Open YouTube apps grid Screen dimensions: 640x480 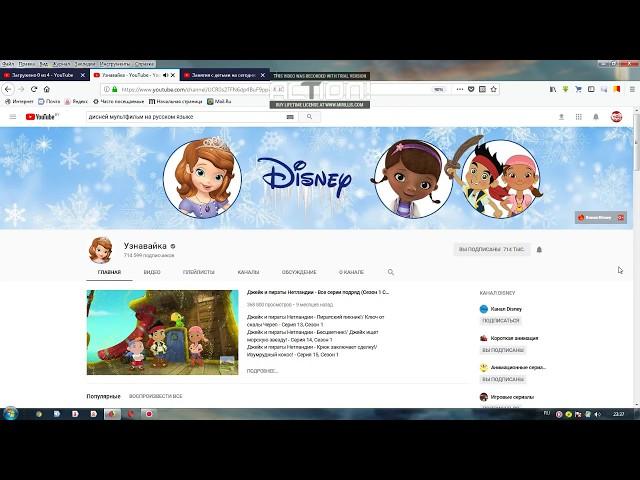(578, 117)
